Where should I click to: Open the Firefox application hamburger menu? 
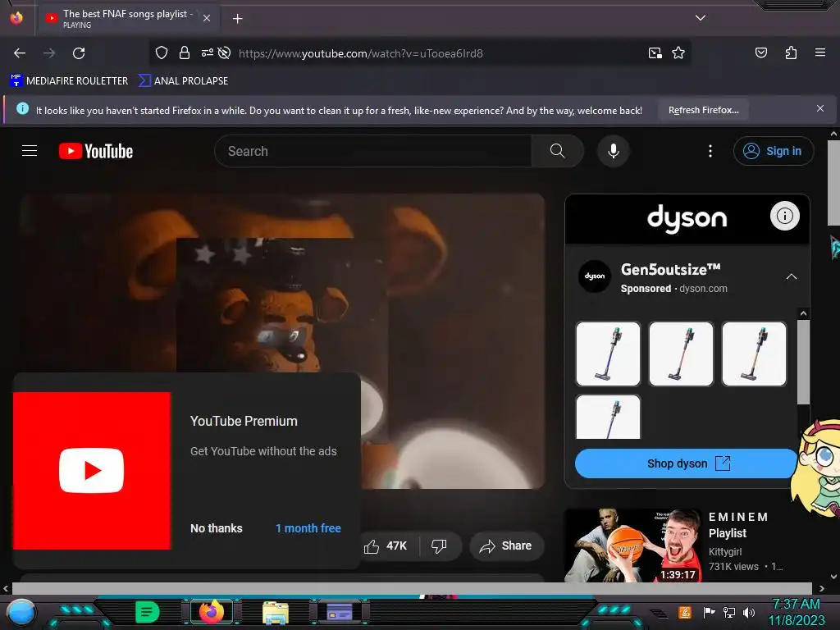pyautogui.click(x=819, y=52)
